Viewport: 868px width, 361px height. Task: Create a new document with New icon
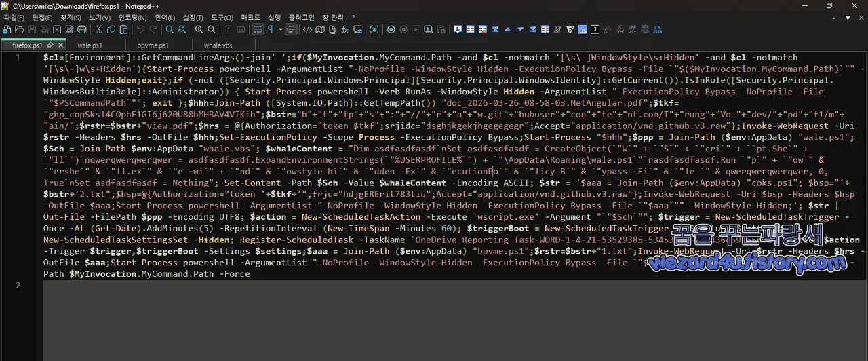(7, 30)
